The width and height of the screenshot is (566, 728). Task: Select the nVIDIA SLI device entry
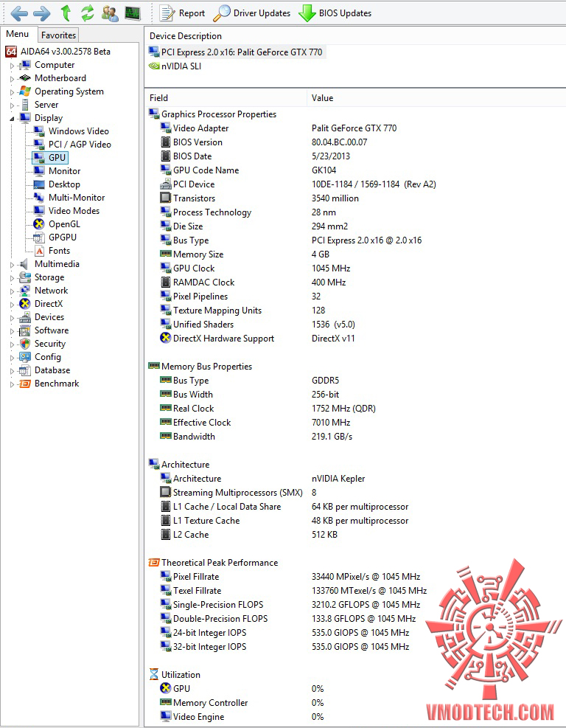(175, 66)
